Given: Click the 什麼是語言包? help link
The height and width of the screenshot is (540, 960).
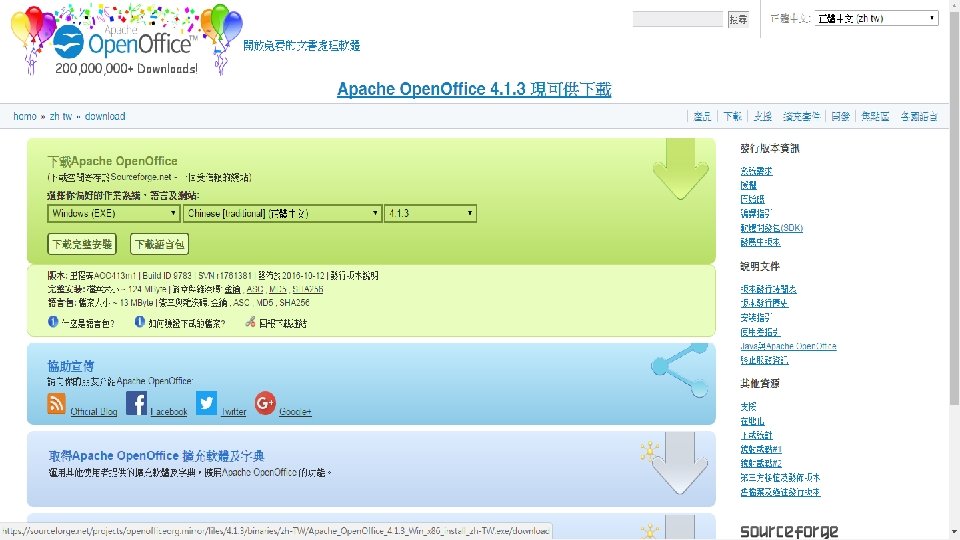Looking at the screenshot, I should tap(88, 323).
